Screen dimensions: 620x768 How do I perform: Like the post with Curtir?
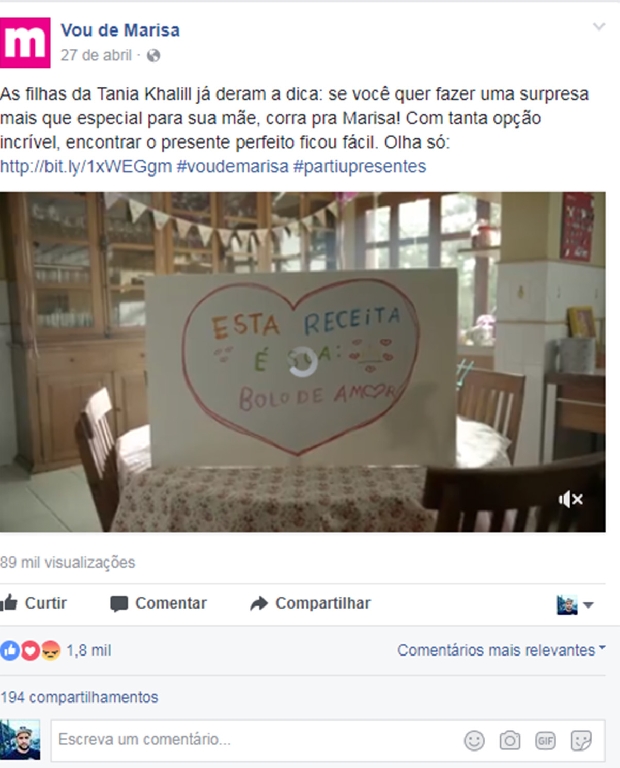[x=33, y=603]
